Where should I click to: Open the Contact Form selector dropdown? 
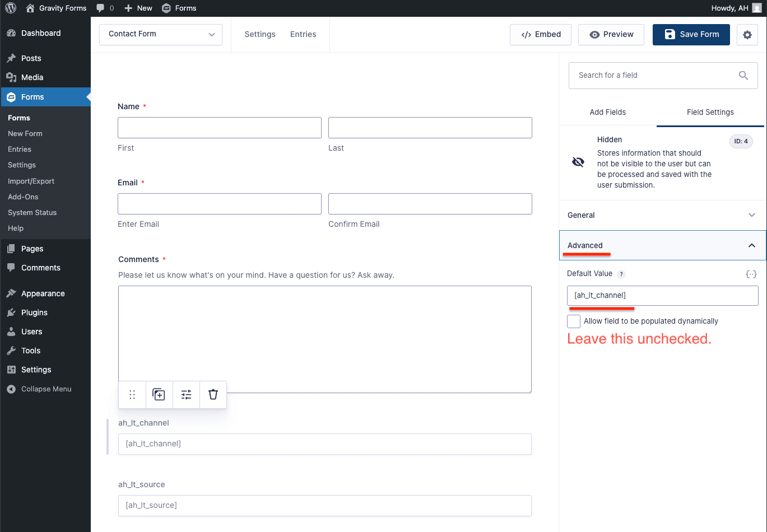click(160, 34)
